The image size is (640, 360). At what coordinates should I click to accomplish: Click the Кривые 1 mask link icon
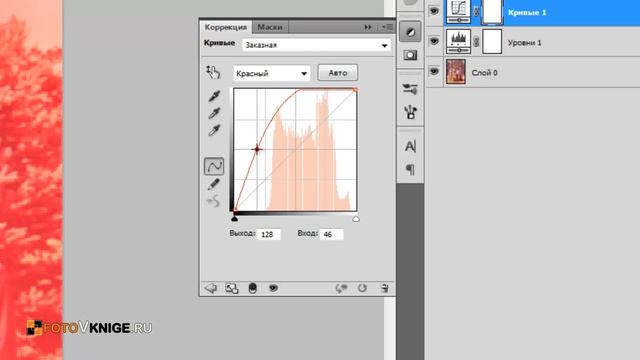(x=476, y=11)
